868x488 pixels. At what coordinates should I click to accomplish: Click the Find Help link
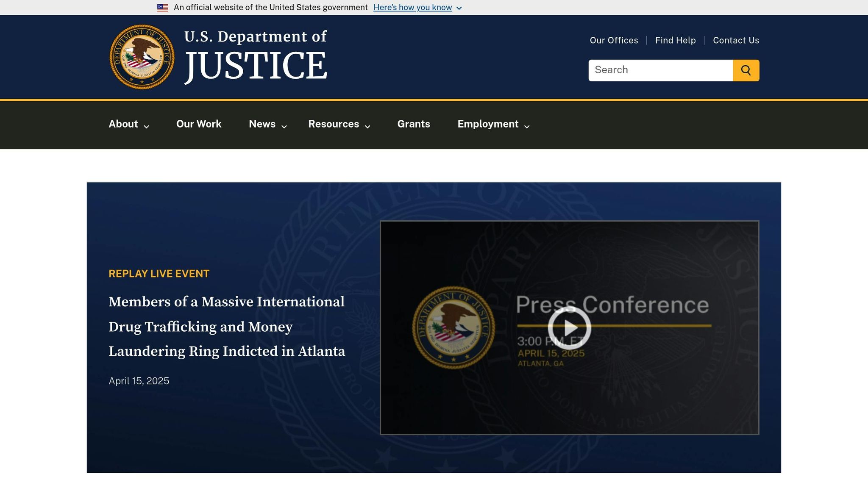(675, 40)
